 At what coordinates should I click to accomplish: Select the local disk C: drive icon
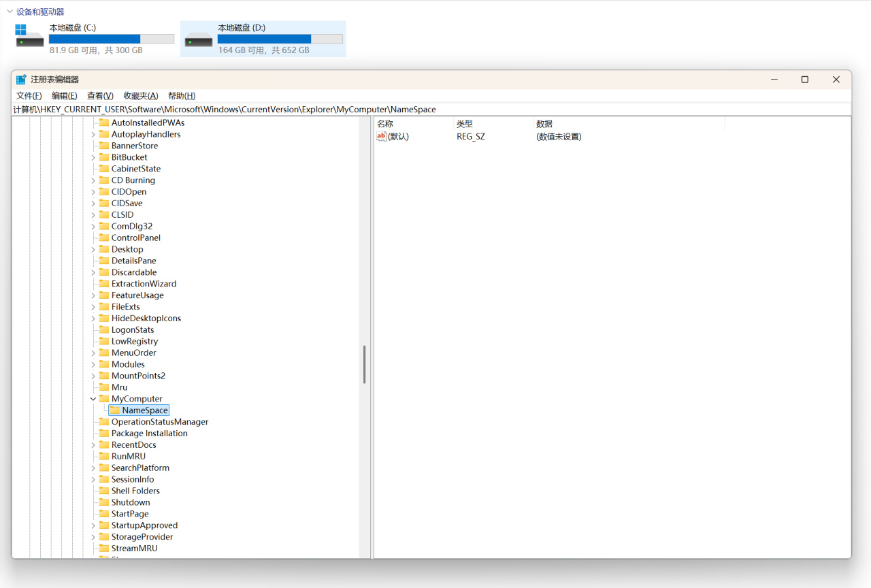pos(30,36)
